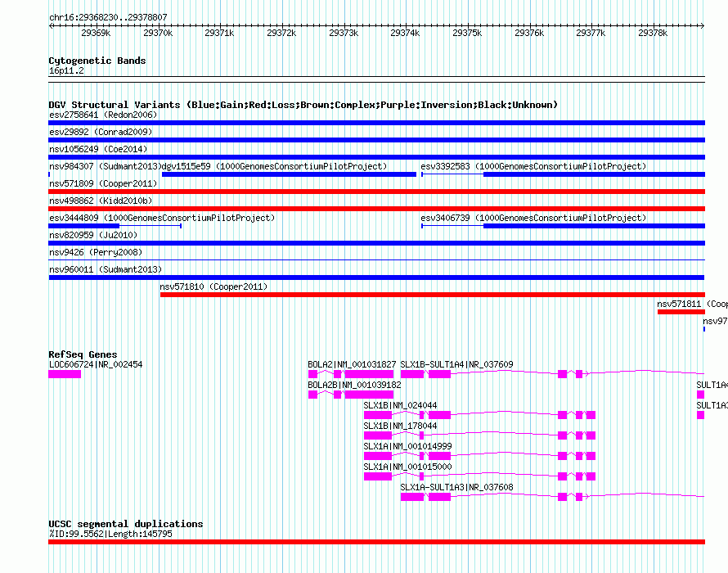Click transcript SLX1A|NM_001015000
728x573 pixels.
click(x=407, y=467)
